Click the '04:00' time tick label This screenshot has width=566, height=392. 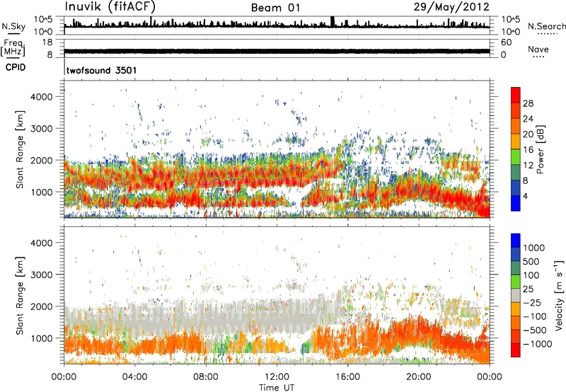tap(134, 377)
